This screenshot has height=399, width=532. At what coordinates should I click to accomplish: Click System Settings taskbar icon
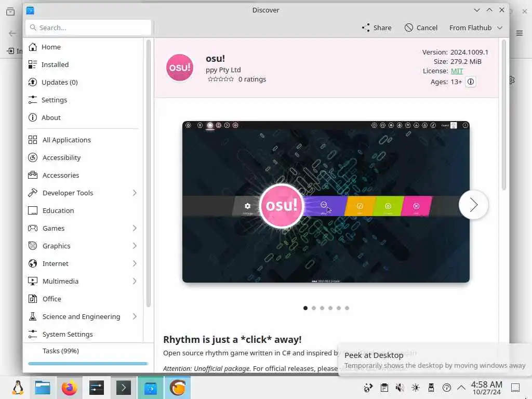point(96,388)
